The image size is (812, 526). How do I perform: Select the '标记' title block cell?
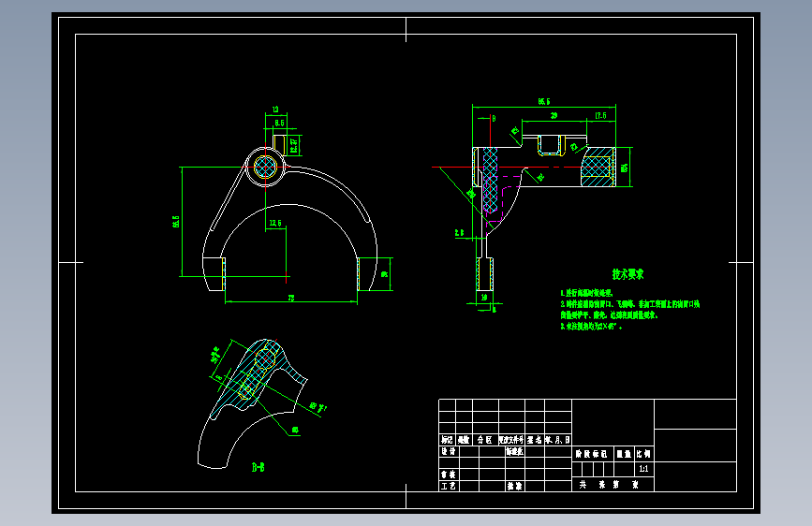(448, 440)
